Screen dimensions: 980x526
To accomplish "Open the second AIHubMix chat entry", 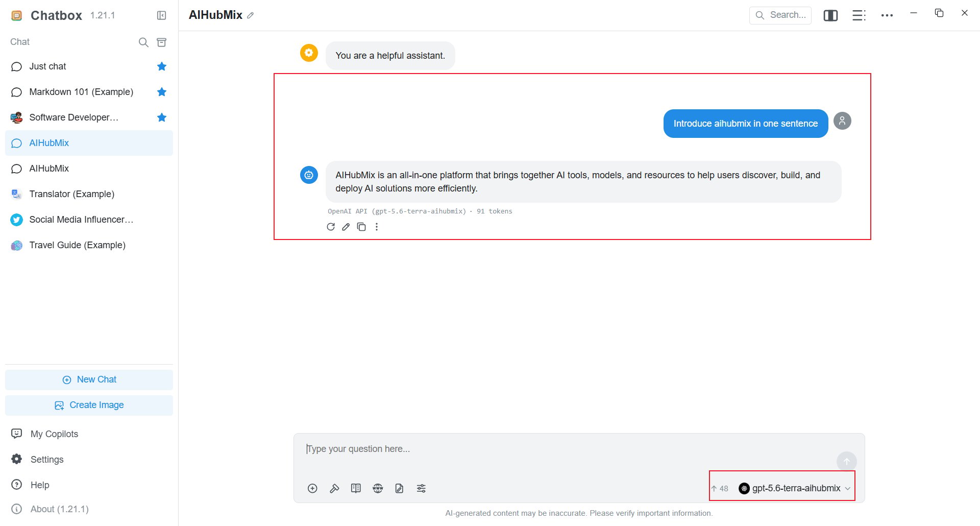I will click(x=89, y=169).
